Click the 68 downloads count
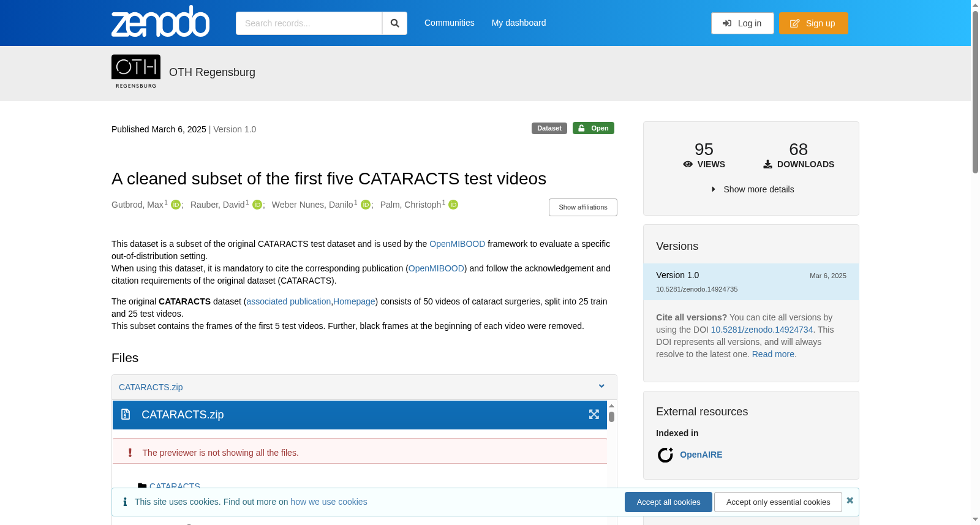Screen dimensions: 980x525 coord(799,149)
